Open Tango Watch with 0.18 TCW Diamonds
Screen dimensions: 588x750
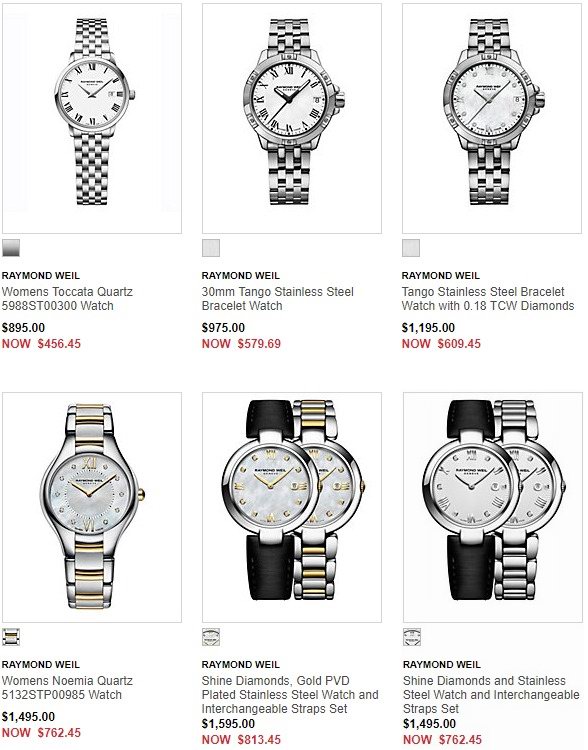point(488,298)
